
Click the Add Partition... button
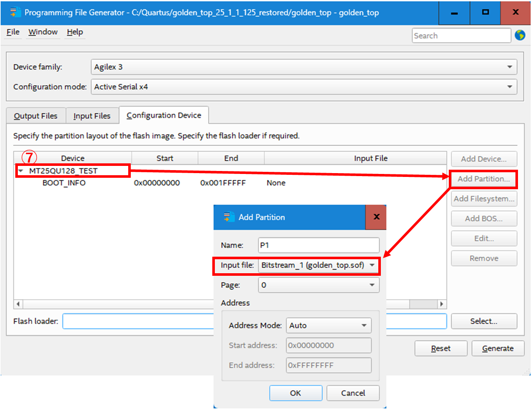pos(484,179)
